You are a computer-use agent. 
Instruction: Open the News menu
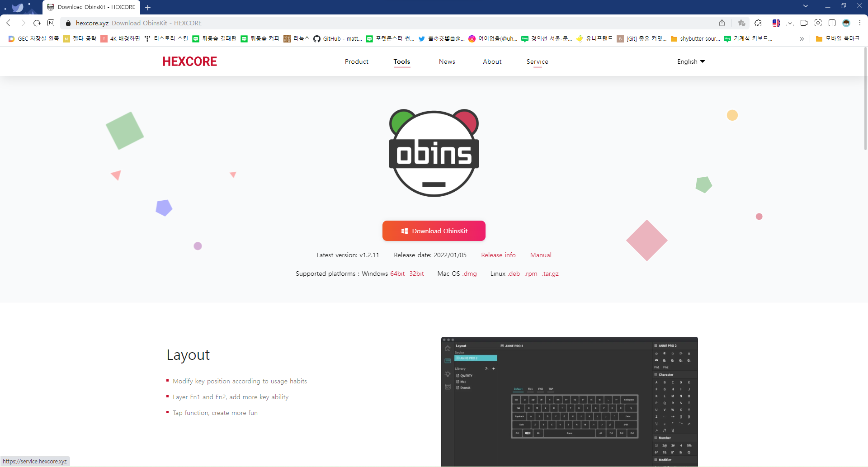pyautogui.click(x=447, y=61)
